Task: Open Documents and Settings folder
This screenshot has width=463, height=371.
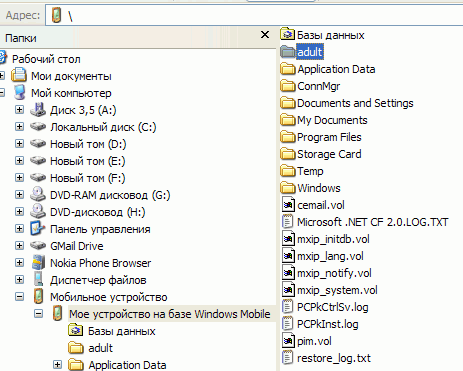Action: point(355,103)
